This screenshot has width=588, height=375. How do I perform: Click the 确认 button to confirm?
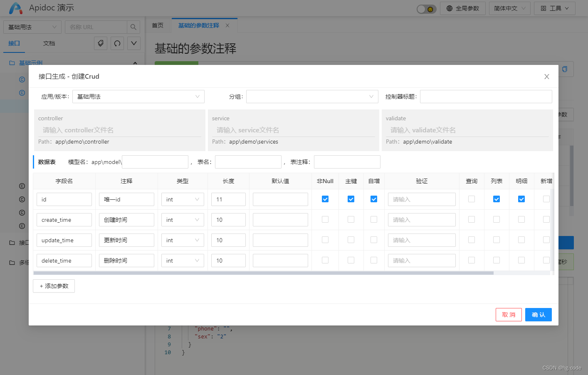point(538,315)
